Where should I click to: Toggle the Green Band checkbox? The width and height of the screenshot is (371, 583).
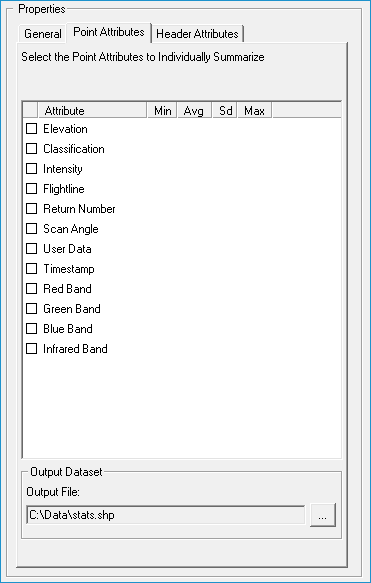coord(32,309)
